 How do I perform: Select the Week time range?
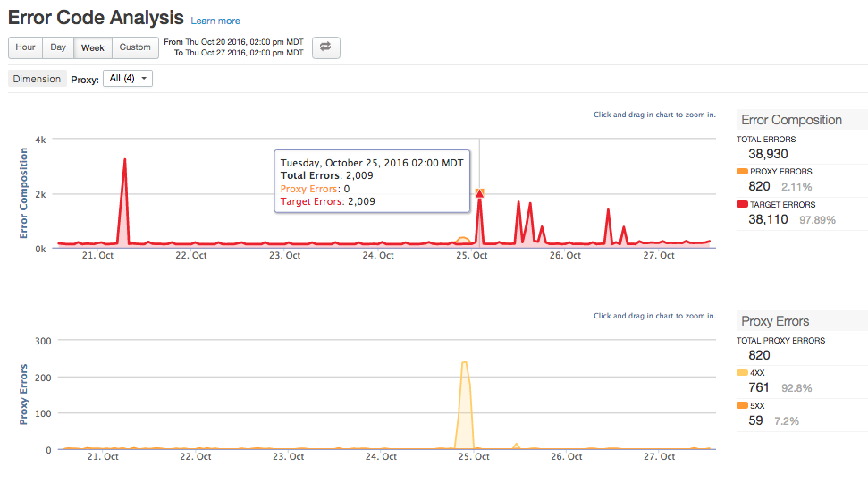[93, 47]
